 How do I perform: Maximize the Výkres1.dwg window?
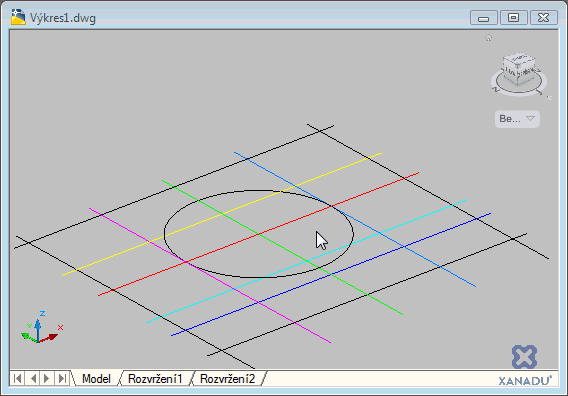513,17
